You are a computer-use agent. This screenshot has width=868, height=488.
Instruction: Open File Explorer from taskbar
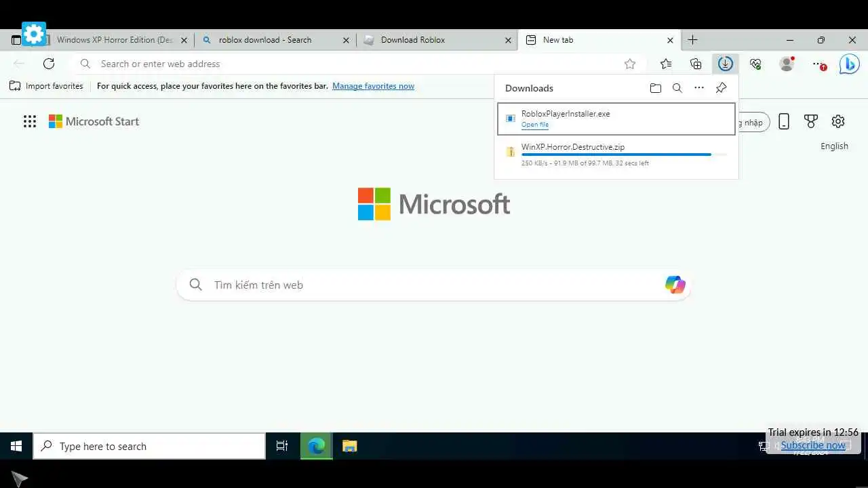coord(349,446)
